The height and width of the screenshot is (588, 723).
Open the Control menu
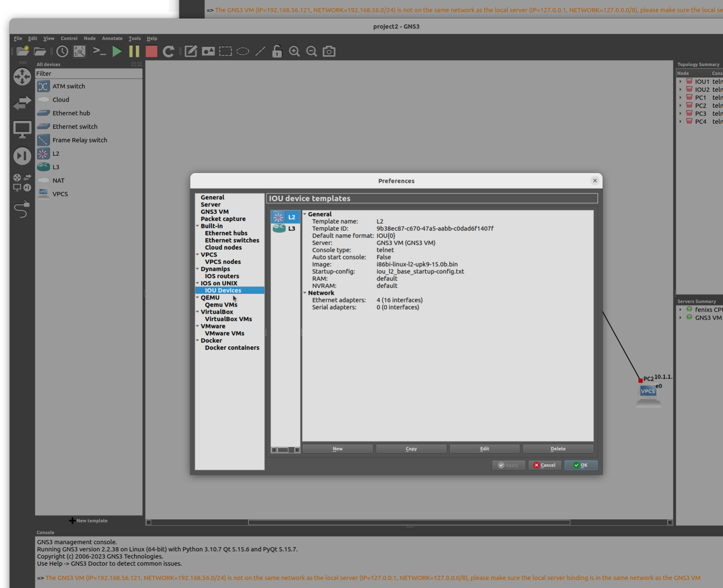[69, 38]
